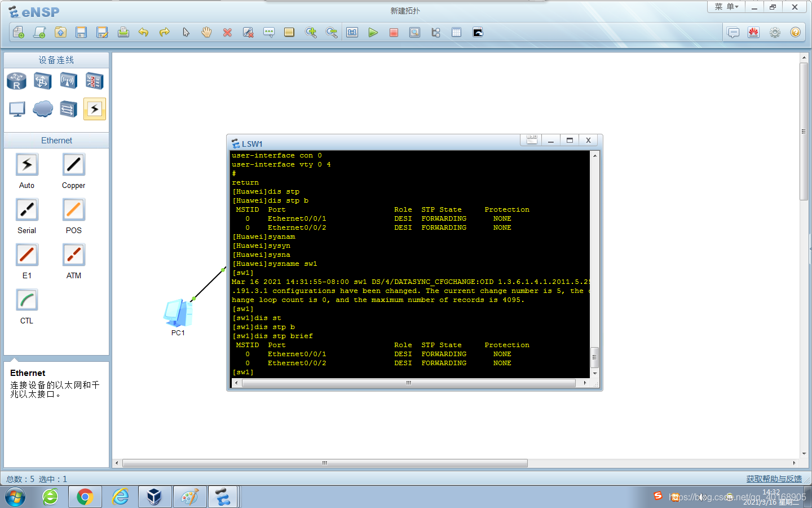Choose the Serial cable type

coord(27,210)
